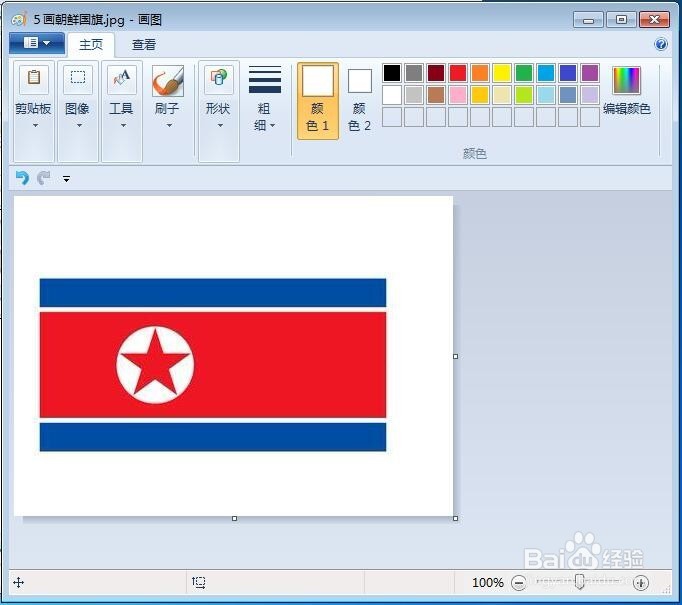
Task: Click the red star on flag canvas
Action: [x=155, y=365]
